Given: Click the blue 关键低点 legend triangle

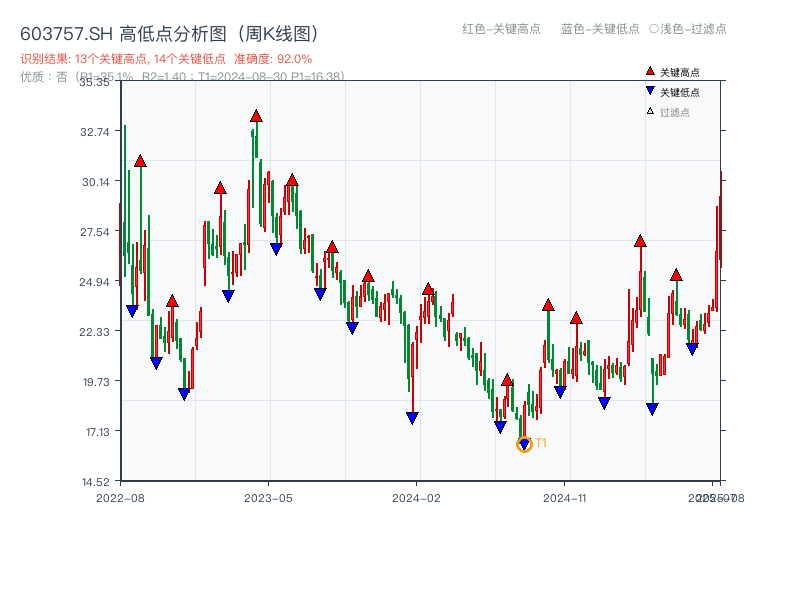Looking at the screenshot, I should click(649, 91).
